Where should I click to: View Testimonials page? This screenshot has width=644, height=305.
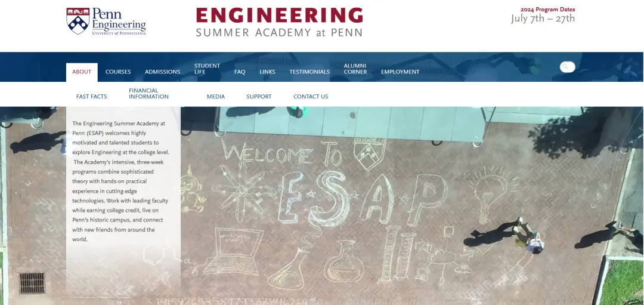pos(309,72)
